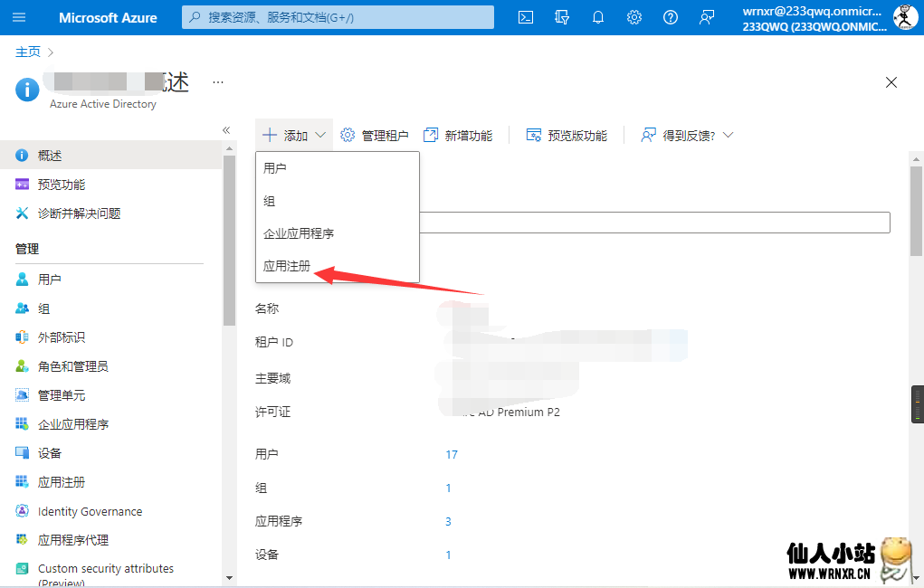Viewport: 924px width, 588px height.
Task: Click the 设备 monitor sidebar icon
Action: point(22,452)
